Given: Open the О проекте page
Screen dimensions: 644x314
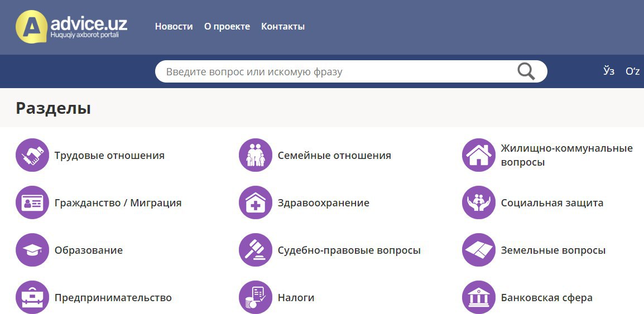Looking at the screenshot, I should (227, 26).
